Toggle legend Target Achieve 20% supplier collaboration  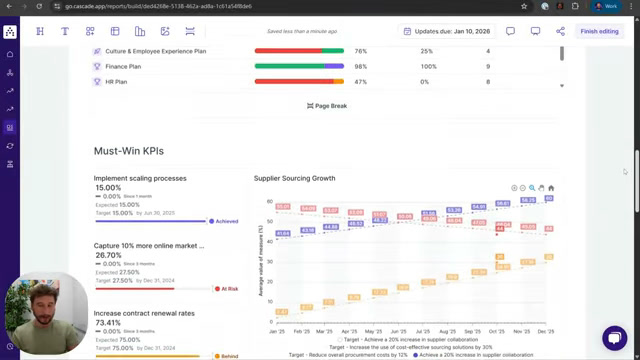click(x=407, y=340)
